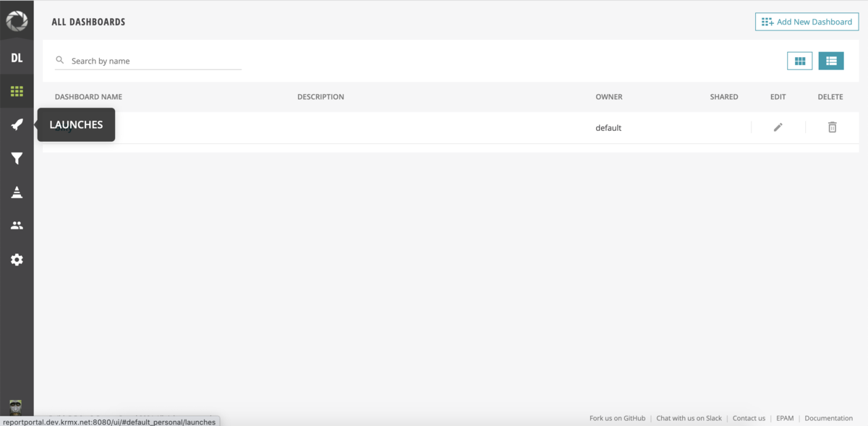Switch to grid view of dashboards

pos(800,61)
